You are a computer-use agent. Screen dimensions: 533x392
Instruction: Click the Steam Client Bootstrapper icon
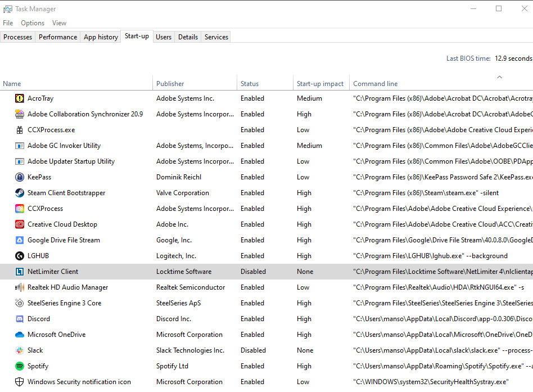tap(20, 193)
